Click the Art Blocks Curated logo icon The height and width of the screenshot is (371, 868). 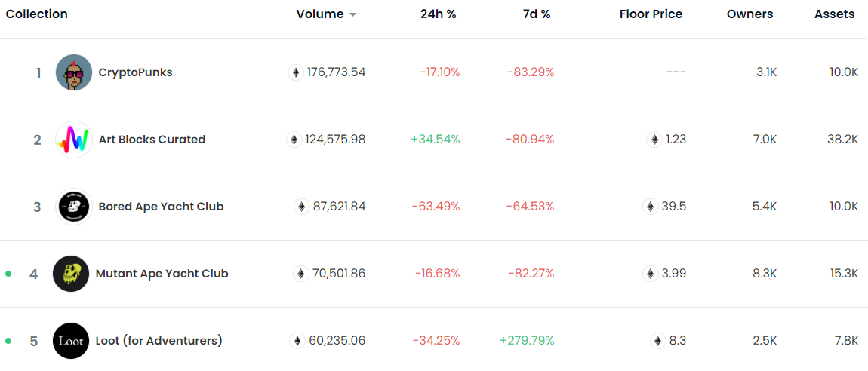(x=74, y=140)
